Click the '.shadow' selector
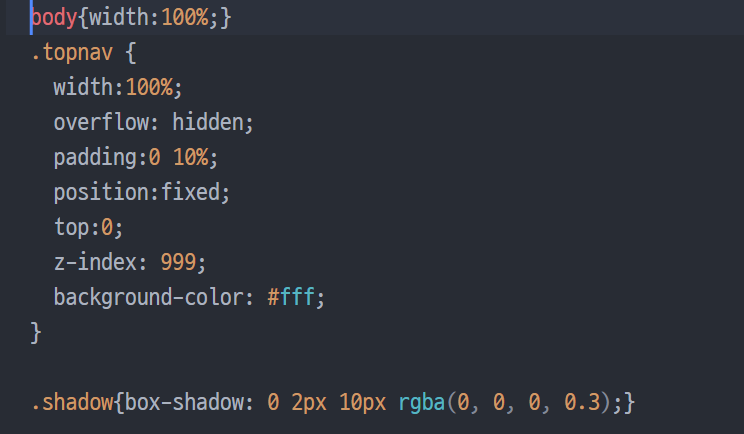The image size is (744, 434). click(72, 403)
